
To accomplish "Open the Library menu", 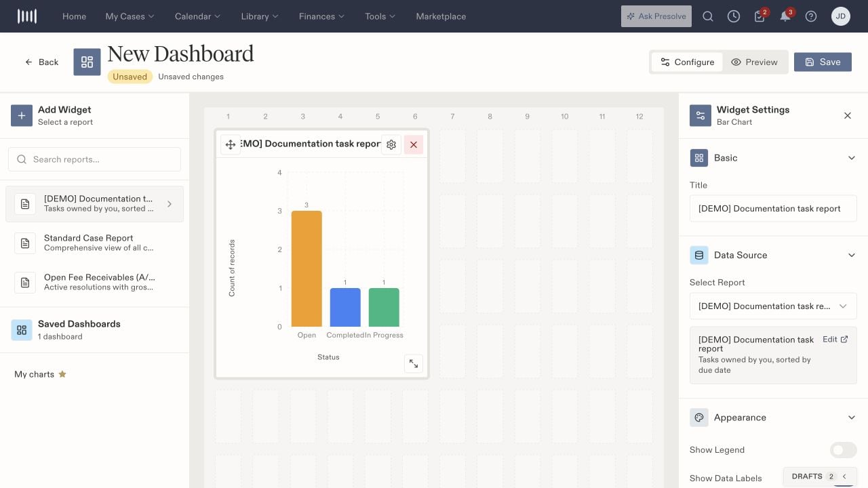I will 260,16.
